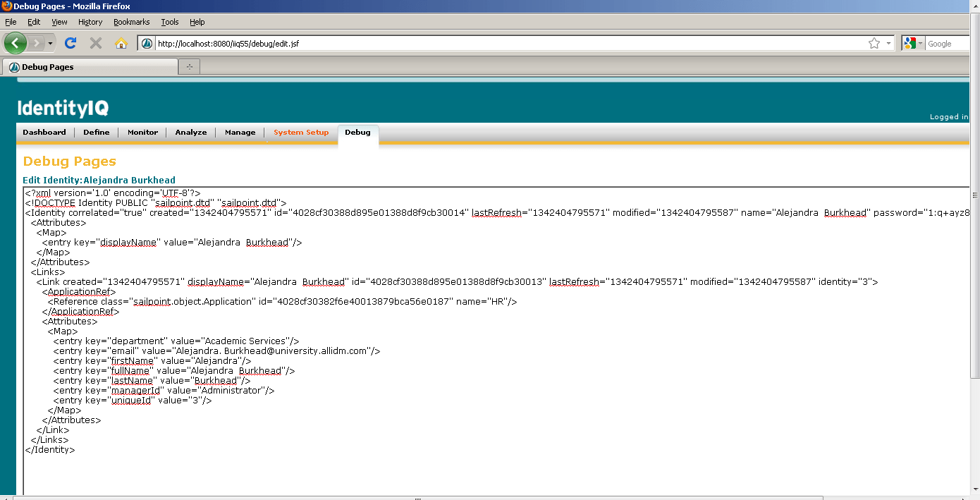
Task: Click the XML version declaration line
Action: (x=113, y=193)
